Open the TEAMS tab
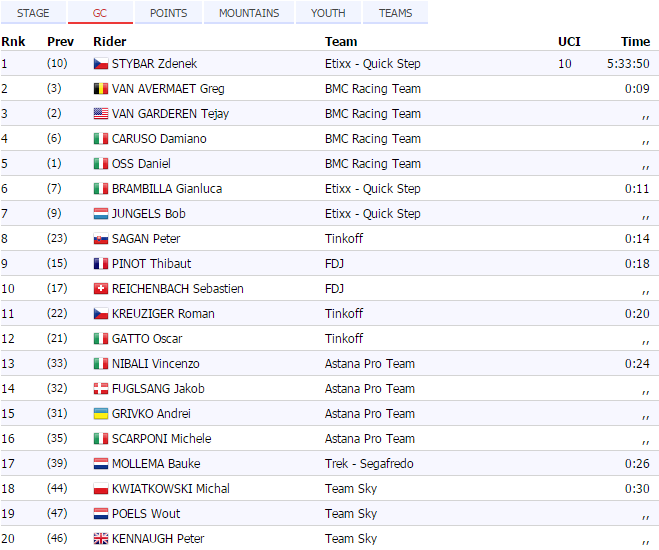Screen dimensions: 659x550 point(395,13)
